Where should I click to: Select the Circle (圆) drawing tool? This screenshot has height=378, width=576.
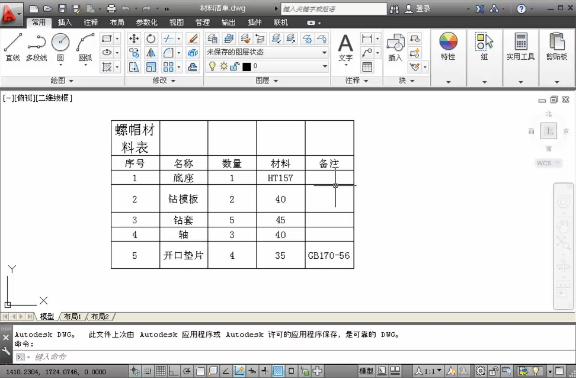pos(60,47)
